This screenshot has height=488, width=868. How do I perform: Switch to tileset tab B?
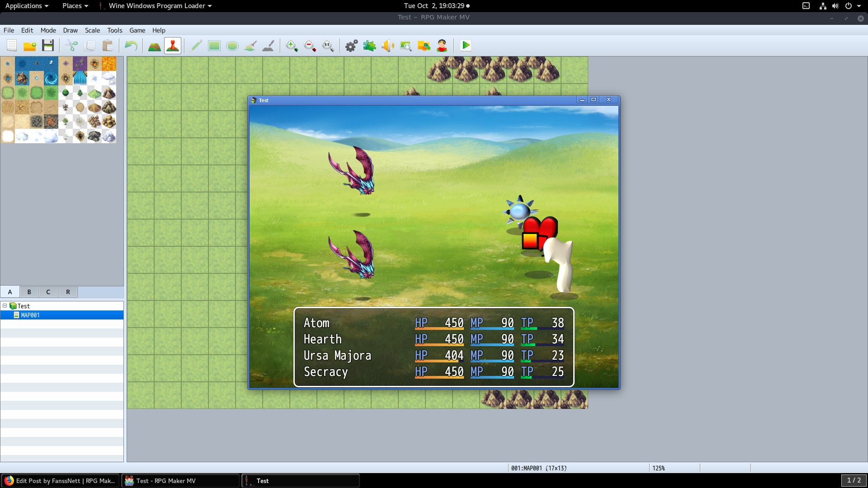[29, 292]
